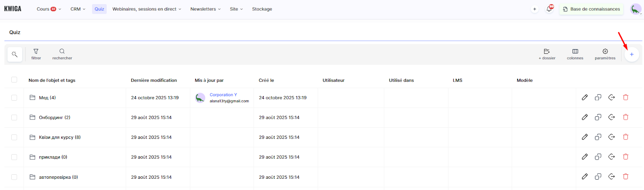
Task: Open quiz list settings gear
Action: (605, 54)
